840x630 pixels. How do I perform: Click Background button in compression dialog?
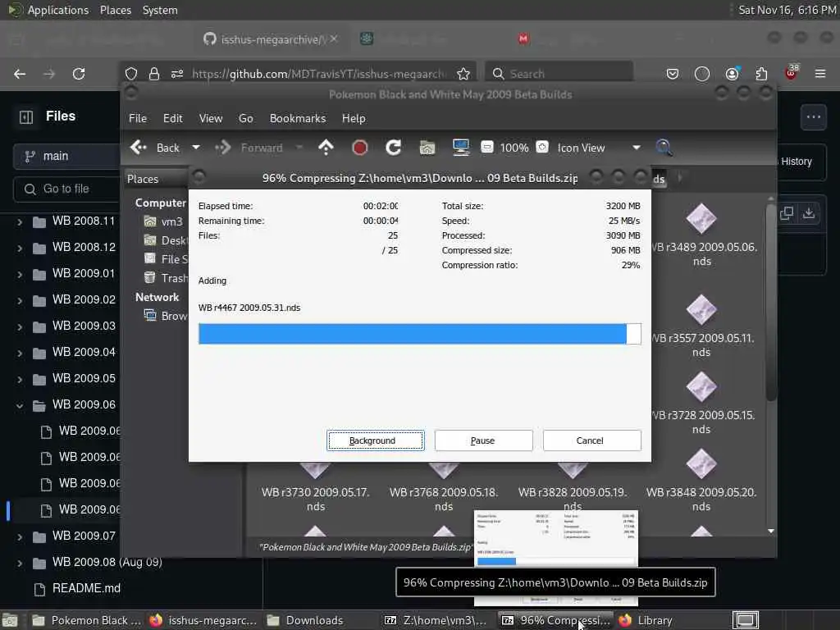pos(375,441)
